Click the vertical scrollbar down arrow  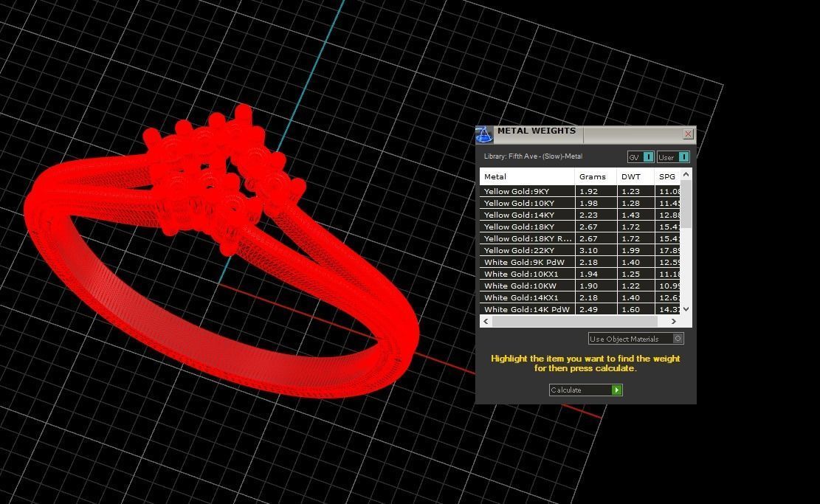[x=686, y=309]
